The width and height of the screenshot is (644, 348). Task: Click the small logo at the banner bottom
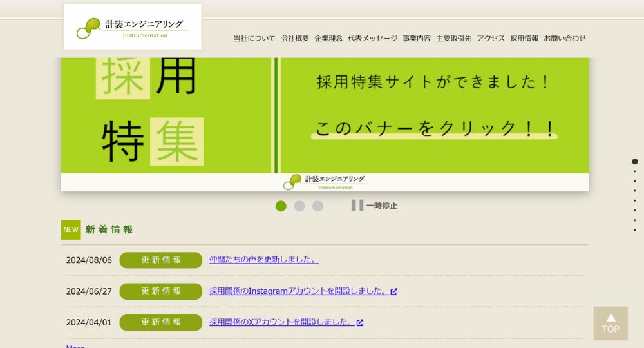coord(325,182)
